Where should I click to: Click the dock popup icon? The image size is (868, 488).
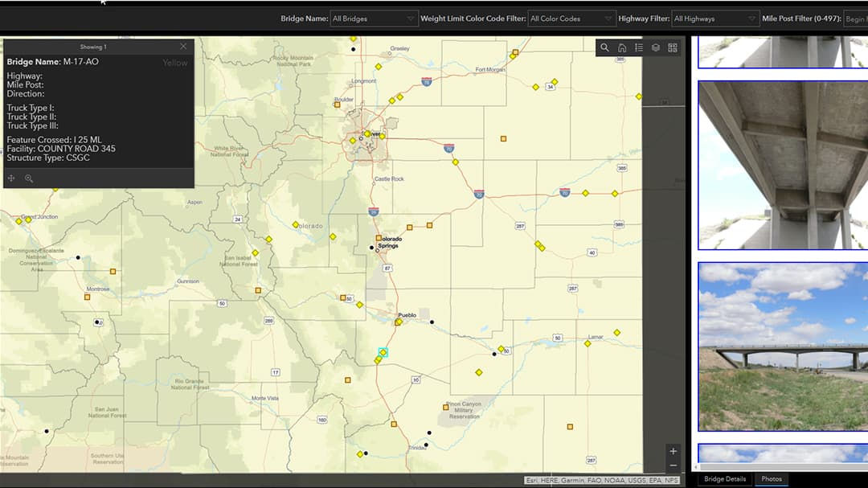(11, 178)
